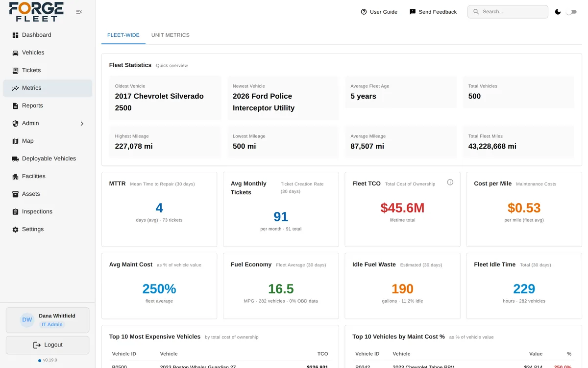Click the Logout arrow icon
Screen dimensions: 588x368
[x=37, y=345]
